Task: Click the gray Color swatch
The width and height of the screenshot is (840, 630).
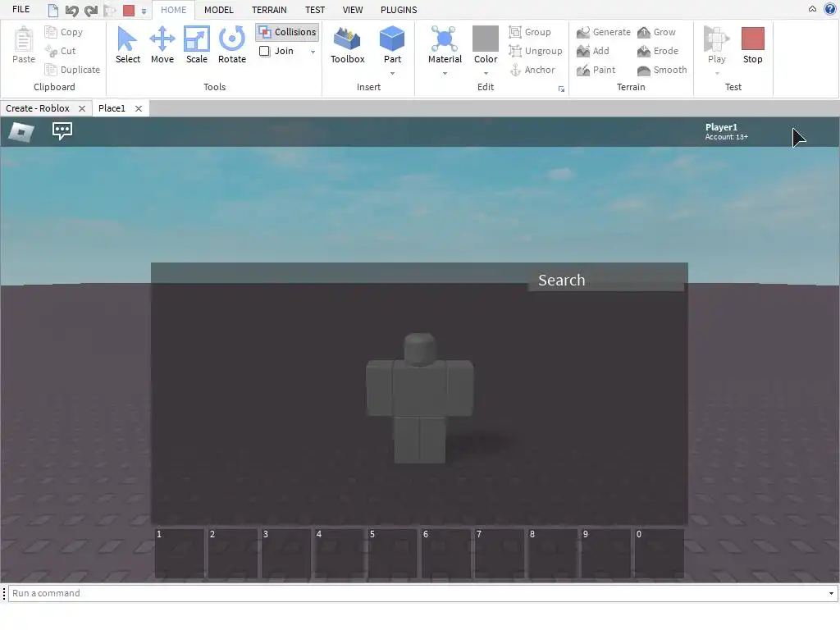Action: point(486,39)
